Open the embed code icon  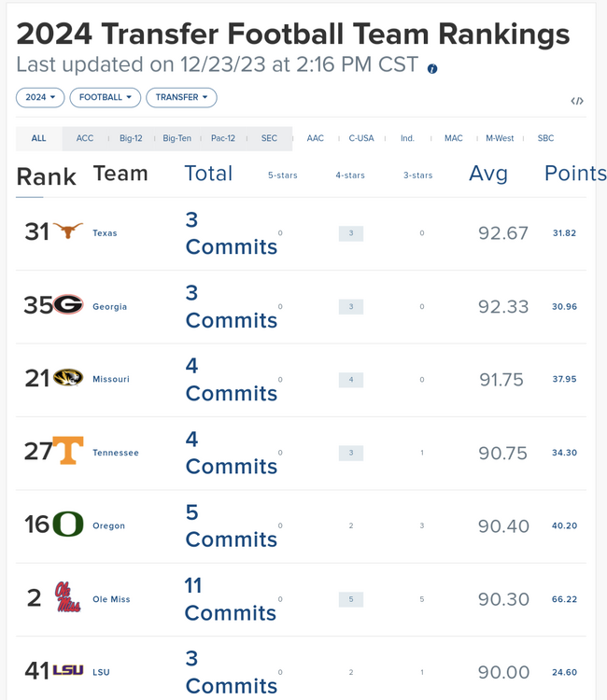(x=577, y=101)
